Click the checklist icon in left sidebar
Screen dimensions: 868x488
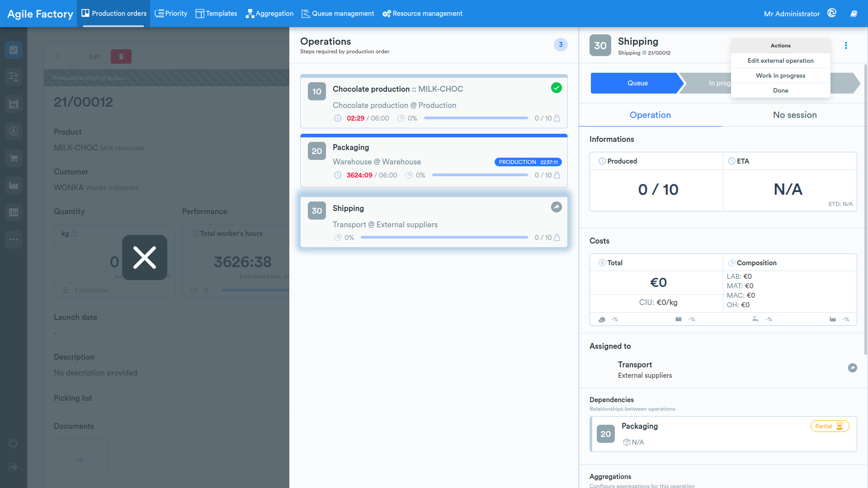tap(14, 50)
